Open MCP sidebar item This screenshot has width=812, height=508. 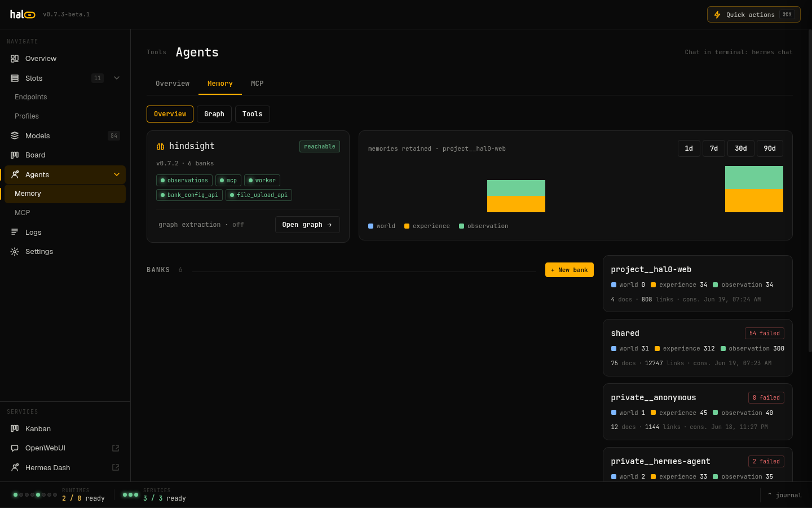pyautogui.click(x=23, y=213)
